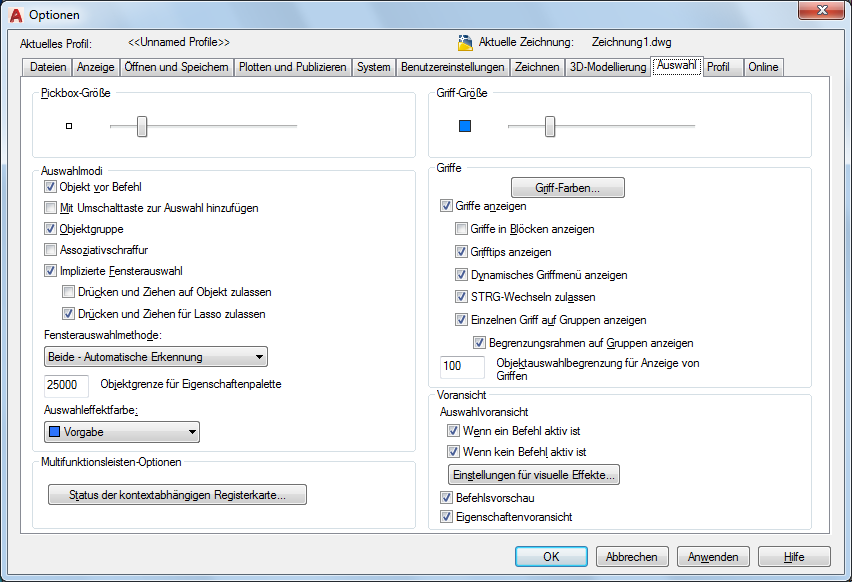Click the Griff-Größe slider handle
852x582 pixels.
click(550, 126)
